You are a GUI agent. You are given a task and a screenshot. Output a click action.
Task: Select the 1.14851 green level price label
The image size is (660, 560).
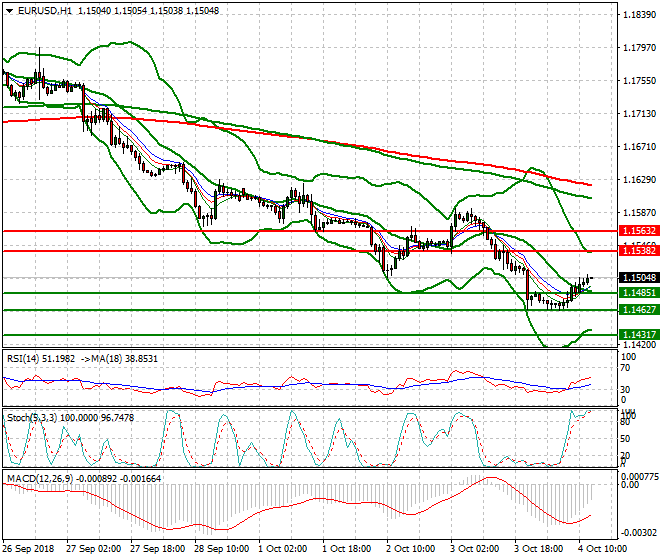[639, 293]
